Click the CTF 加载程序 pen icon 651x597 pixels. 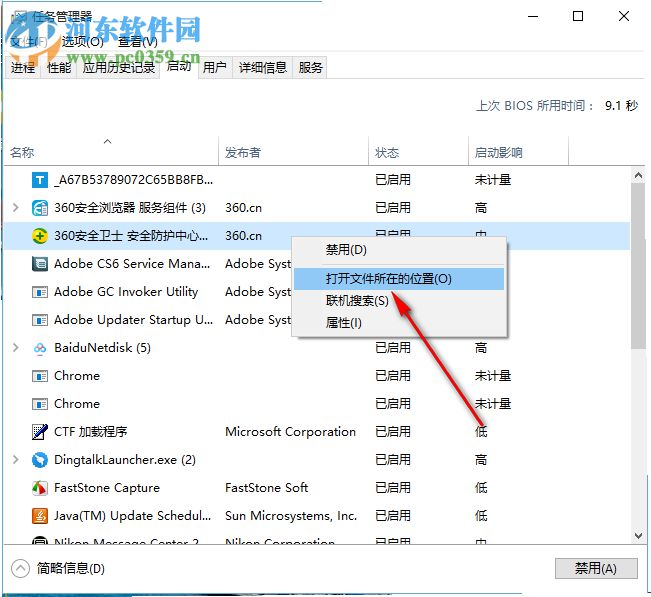click(40, 432)
